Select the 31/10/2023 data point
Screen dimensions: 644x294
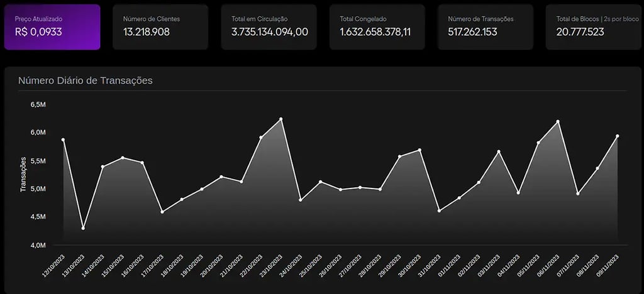point(440,210)
